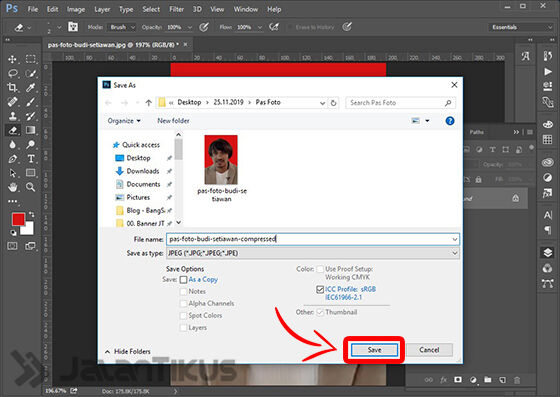Select the Eyedropper tool

click(31, 87)
